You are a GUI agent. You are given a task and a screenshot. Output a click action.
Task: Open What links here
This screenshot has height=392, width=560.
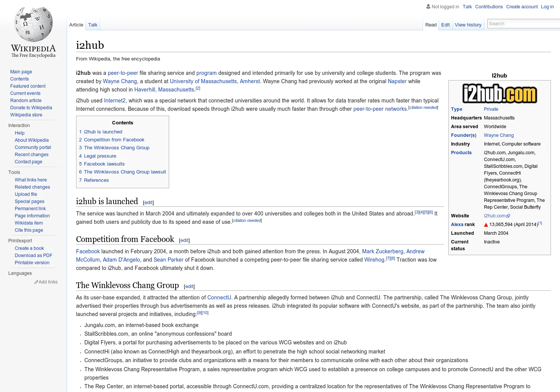31,180
